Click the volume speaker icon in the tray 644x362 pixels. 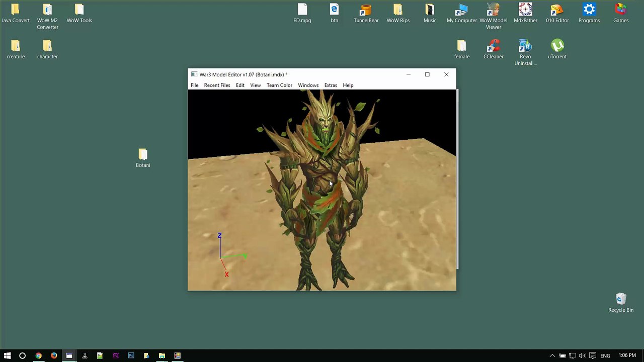click(x=583, y=355)
